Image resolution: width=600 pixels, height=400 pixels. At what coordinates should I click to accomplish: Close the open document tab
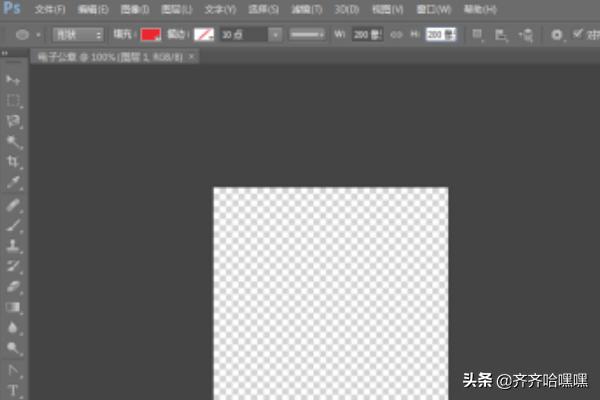pos(192,57)
